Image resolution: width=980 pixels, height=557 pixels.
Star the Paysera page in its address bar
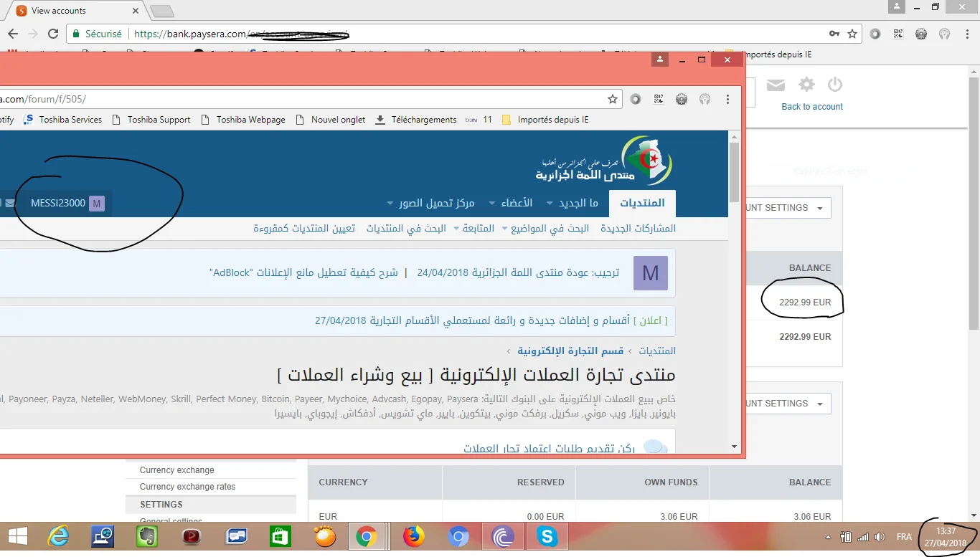852,34
